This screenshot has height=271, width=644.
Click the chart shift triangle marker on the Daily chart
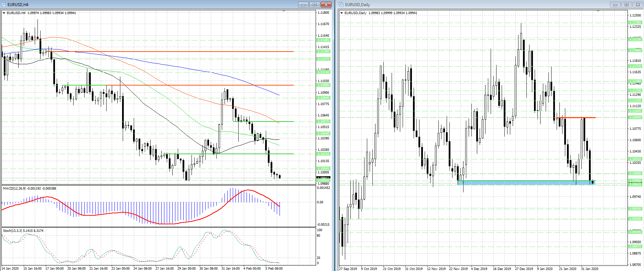point(598,11)
